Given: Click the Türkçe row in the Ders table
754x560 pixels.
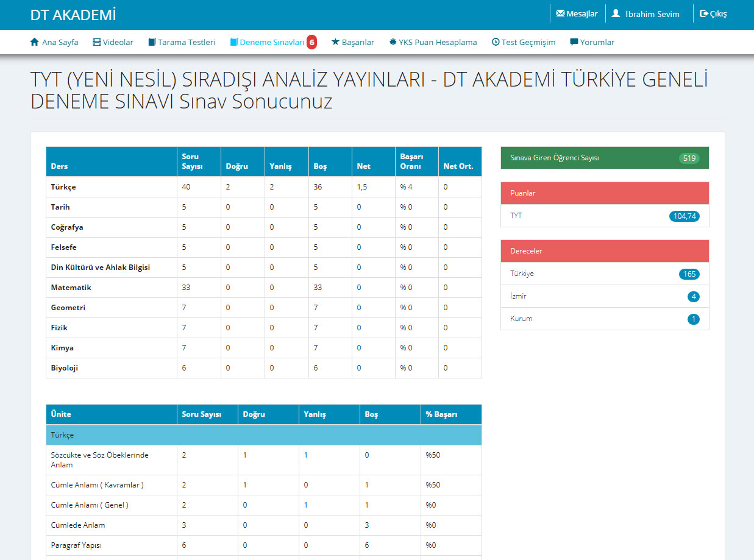Looking at the screenshot, I should (x=264, y=187).
